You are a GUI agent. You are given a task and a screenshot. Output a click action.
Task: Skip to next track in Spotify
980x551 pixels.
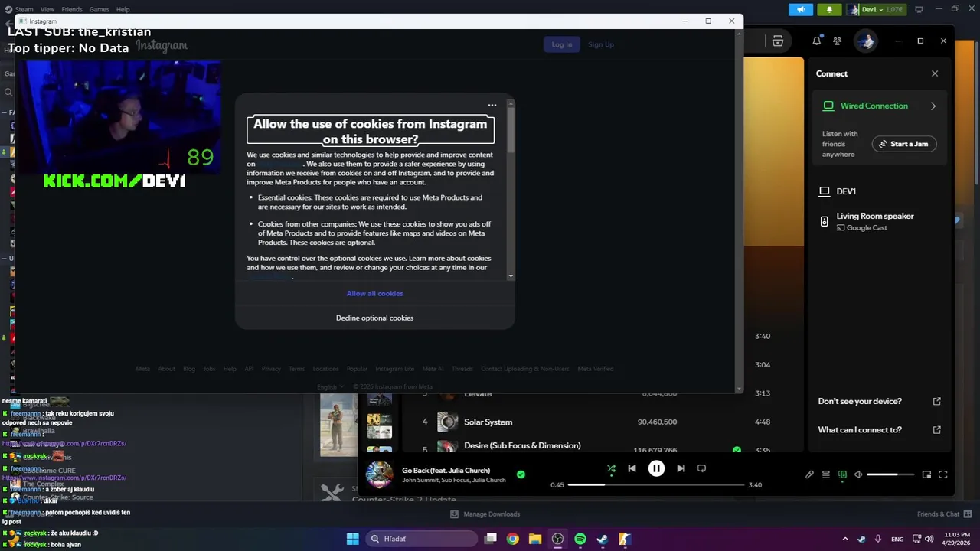point(681,468)
